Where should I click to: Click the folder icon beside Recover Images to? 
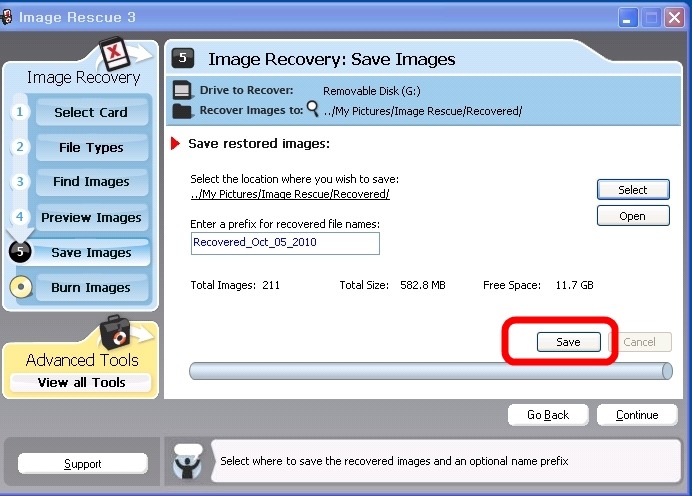tap(182, 110)
